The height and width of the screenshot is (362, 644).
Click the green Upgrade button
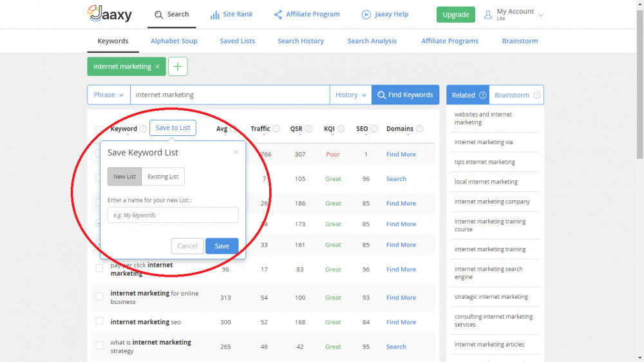tap(455, 14)
